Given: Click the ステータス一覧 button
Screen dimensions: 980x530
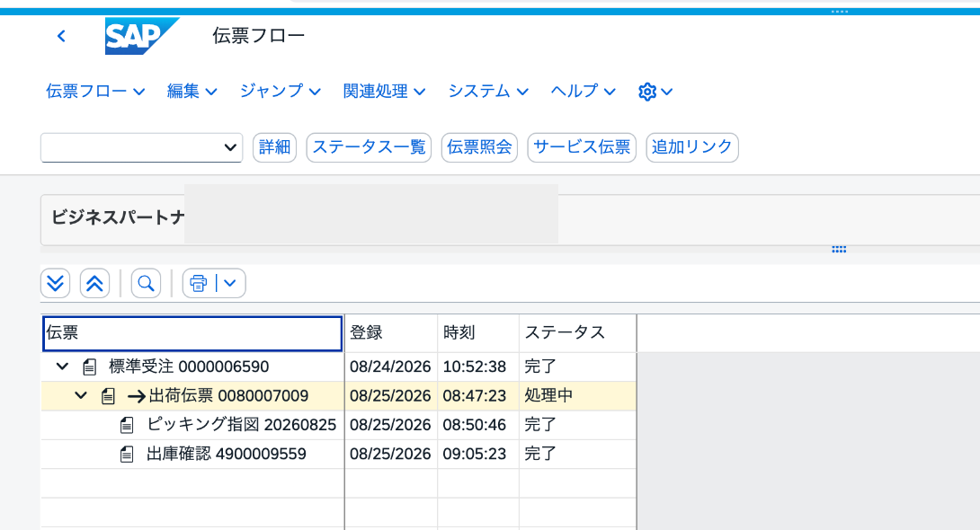Looking at the screenshot, I should pyautogui.click(x=369, y=147).
